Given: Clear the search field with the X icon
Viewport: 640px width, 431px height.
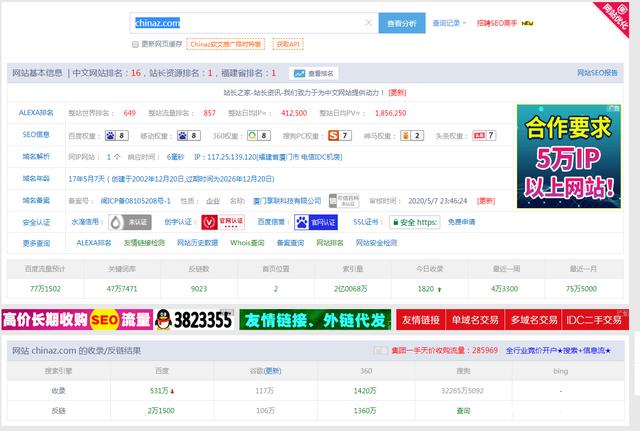Looking at the screenshot, I should tap(368, 22).
